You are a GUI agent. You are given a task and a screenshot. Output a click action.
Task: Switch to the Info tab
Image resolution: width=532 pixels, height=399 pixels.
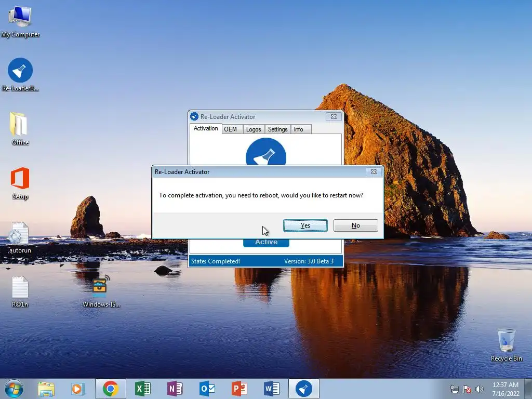[301, 129]
